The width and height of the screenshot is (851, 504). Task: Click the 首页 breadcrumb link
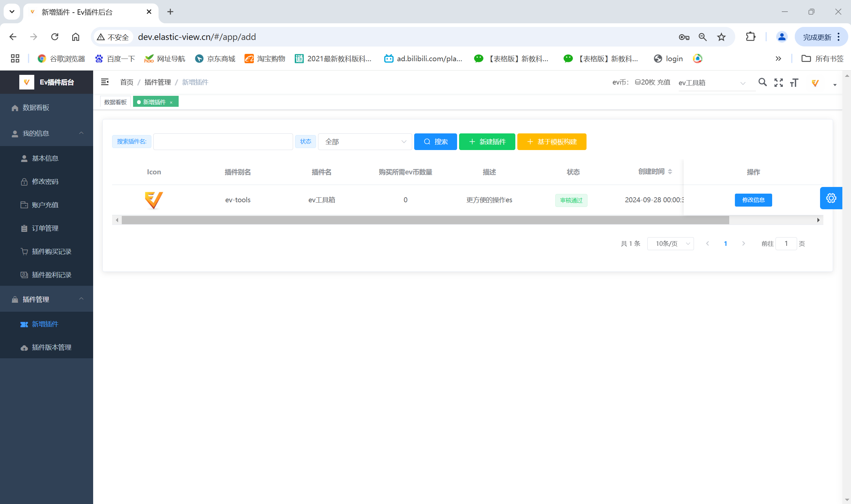click(x=127, y=82)
